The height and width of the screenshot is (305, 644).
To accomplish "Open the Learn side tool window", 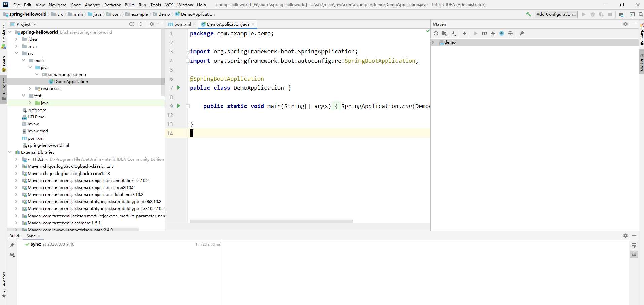I will (4, 64).
